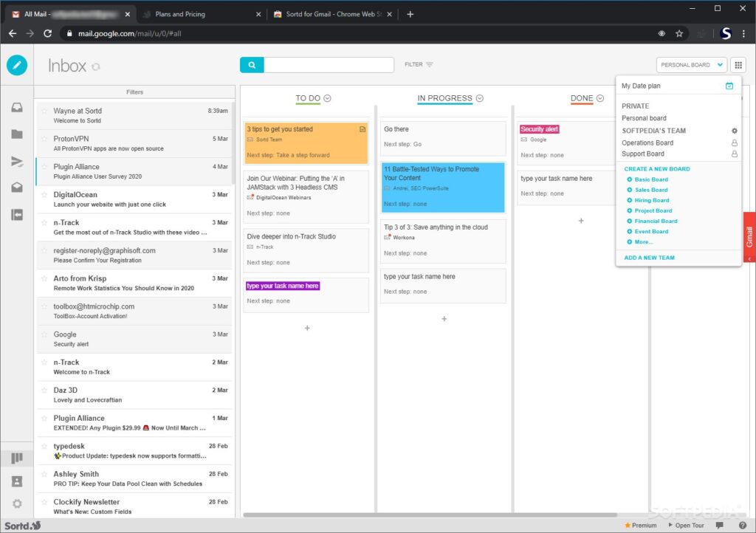
Task: Click the chat feedback icon in the bottom bar
Action: pos(719,526)
